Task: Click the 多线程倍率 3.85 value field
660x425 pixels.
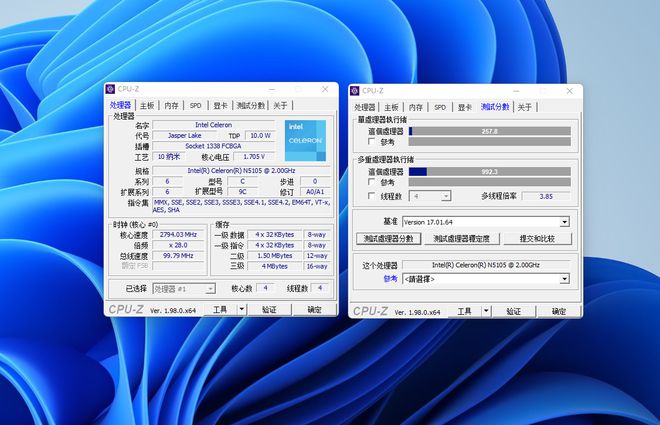Action: tap(546, 196)
